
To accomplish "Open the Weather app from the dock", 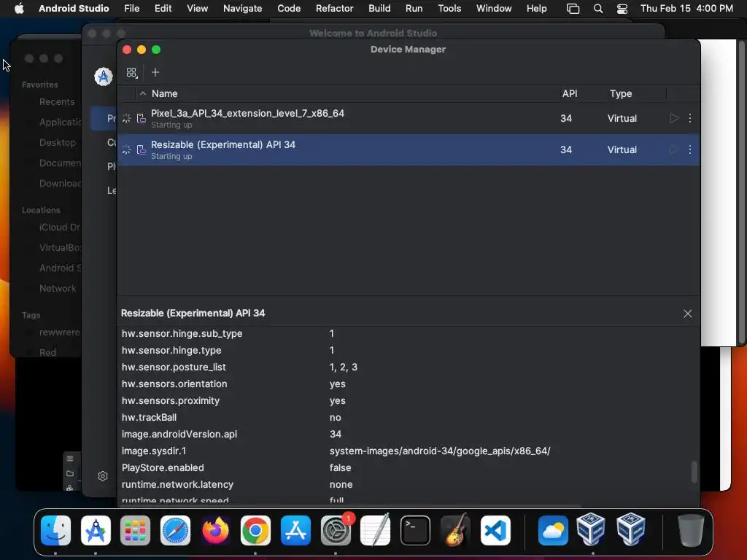I will (553, 530).
